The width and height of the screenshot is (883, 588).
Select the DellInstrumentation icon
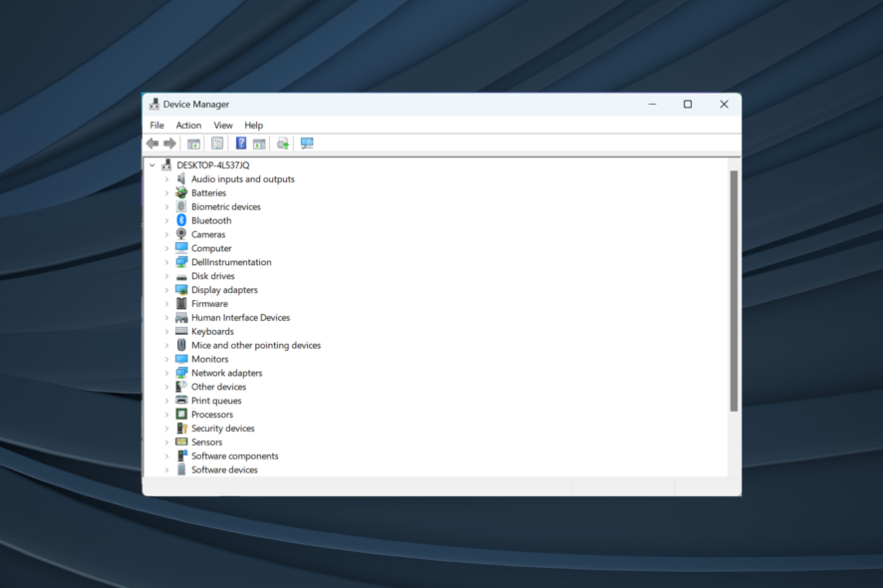181,262
